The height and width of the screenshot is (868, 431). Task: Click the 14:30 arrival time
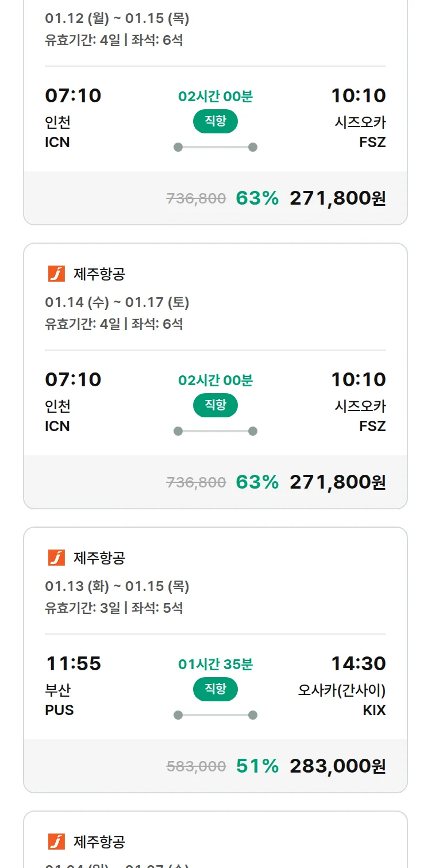(358, 663)
